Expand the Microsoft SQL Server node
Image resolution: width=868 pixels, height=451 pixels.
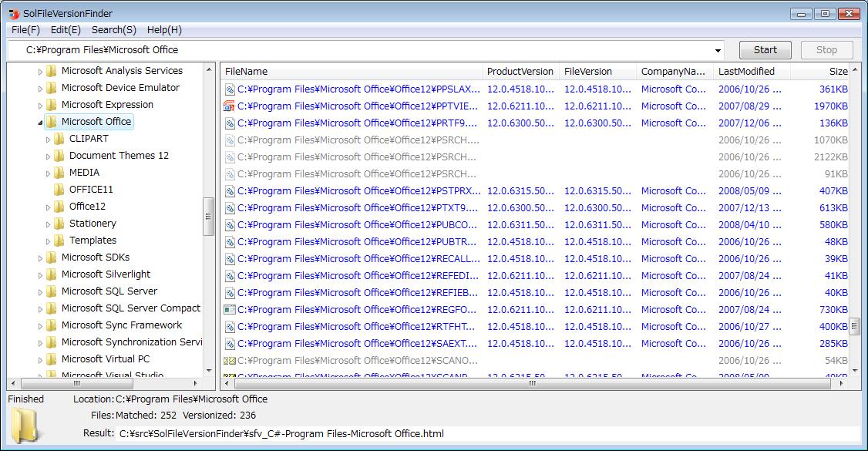point(40,292)
